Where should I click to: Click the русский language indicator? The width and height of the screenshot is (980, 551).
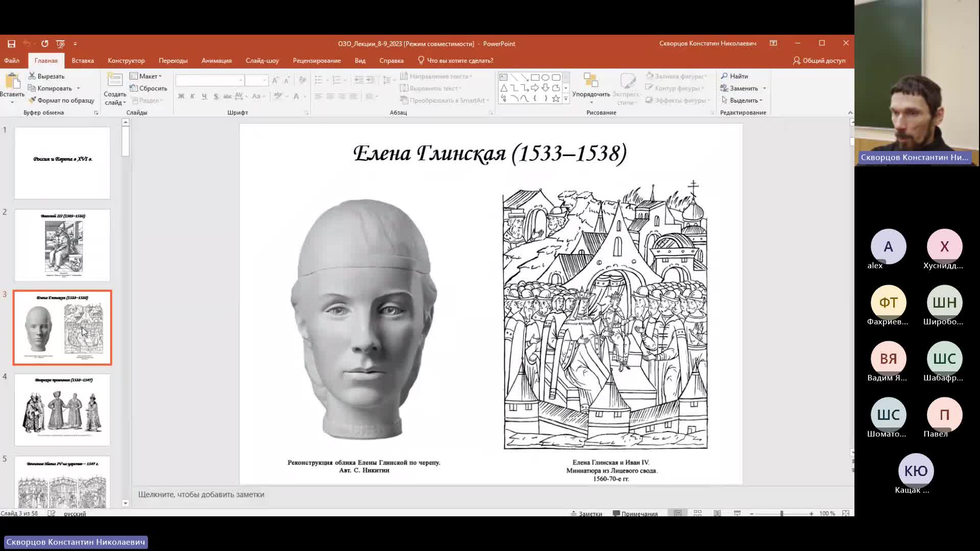pos(75,514)
